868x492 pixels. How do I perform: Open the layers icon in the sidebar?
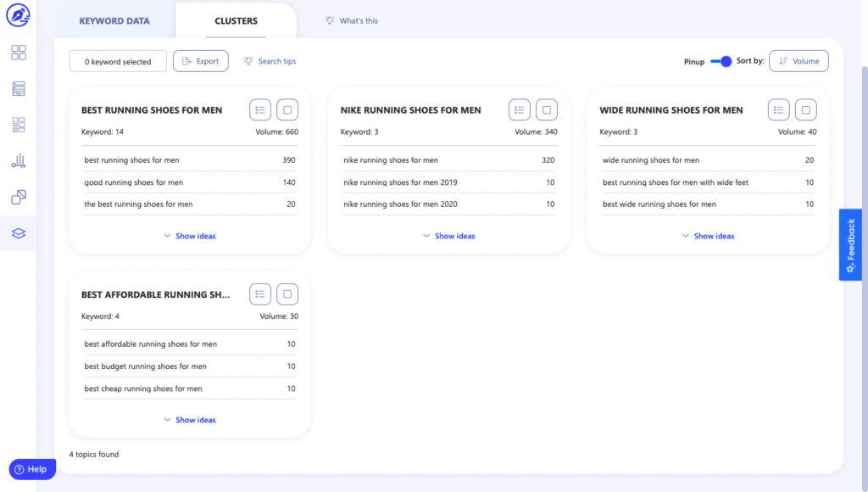[x=19, y=233]
